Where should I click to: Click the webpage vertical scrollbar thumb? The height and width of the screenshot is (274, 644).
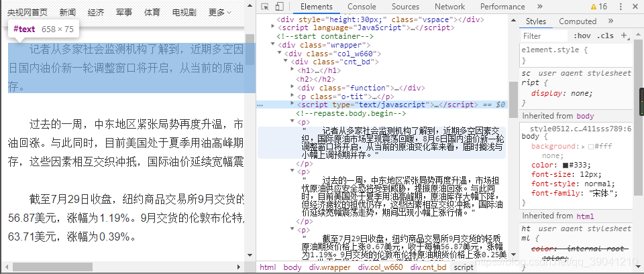pos(250,49)
